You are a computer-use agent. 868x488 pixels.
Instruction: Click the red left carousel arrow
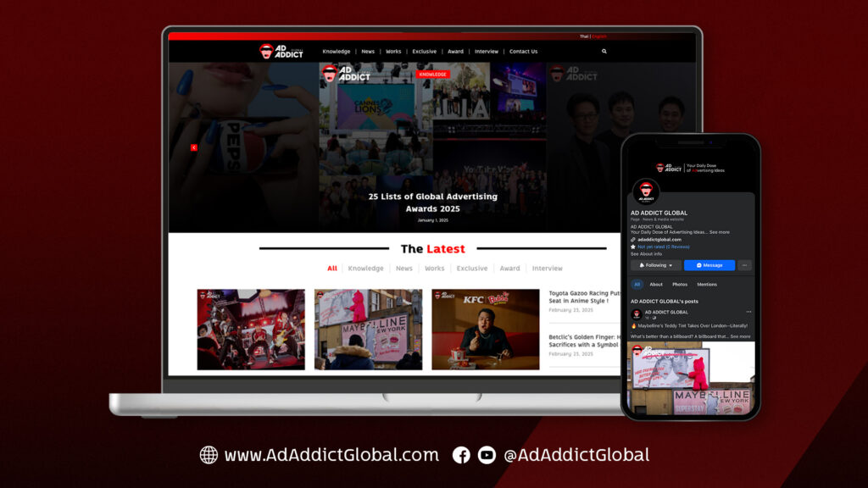click(193, 146)
